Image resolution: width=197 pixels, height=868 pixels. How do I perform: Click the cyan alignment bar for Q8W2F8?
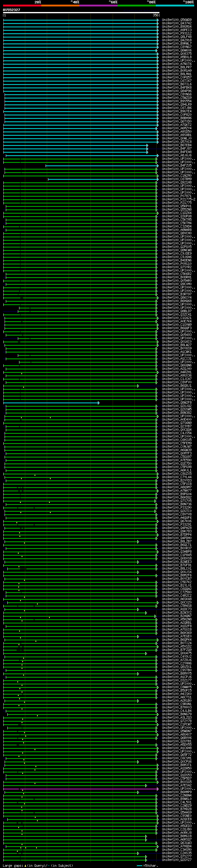[x=51, y=403]
